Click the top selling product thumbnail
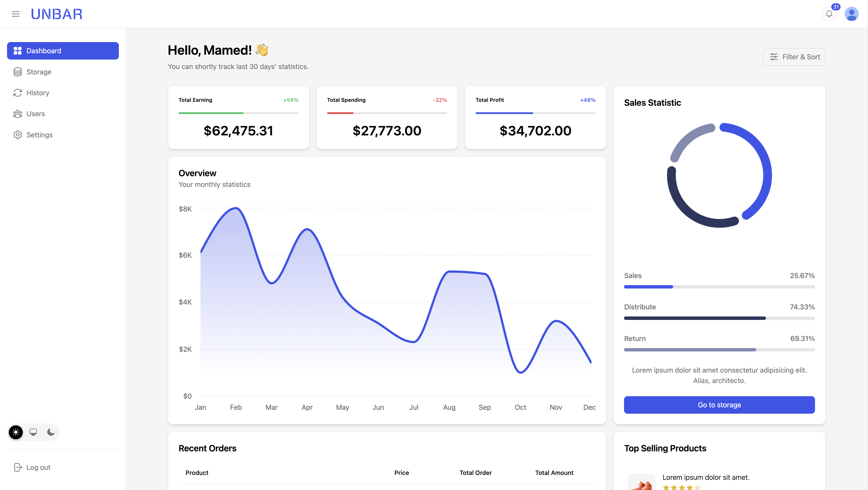 [x=641, y=482]
